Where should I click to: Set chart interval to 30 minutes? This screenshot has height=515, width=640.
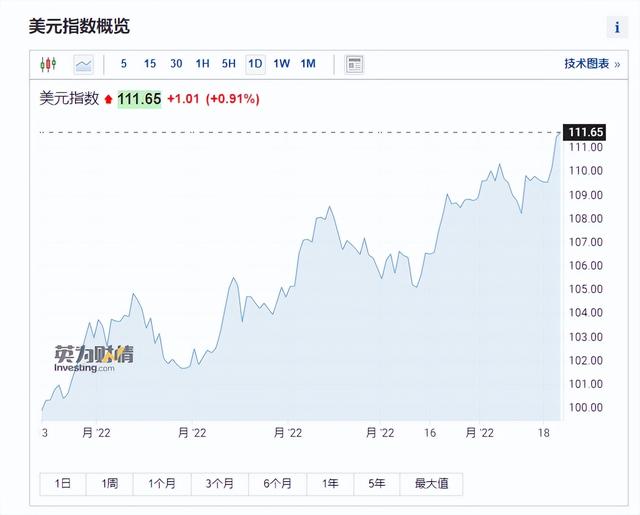(x=176, y=64)
